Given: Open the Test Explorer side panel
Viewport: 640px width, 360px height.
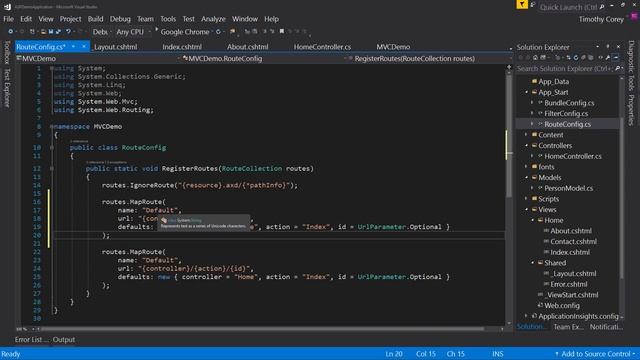Looking at the screenshot, I should point(7,88).
